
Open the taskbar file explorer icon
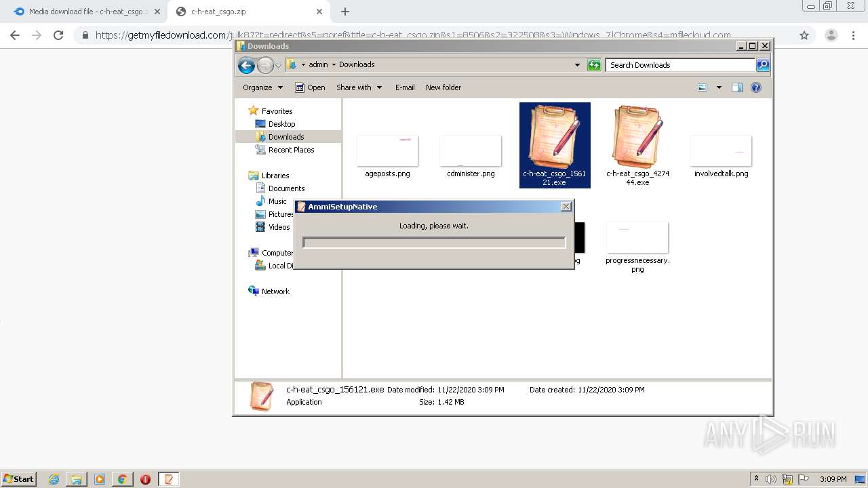(x=77, y=479)
